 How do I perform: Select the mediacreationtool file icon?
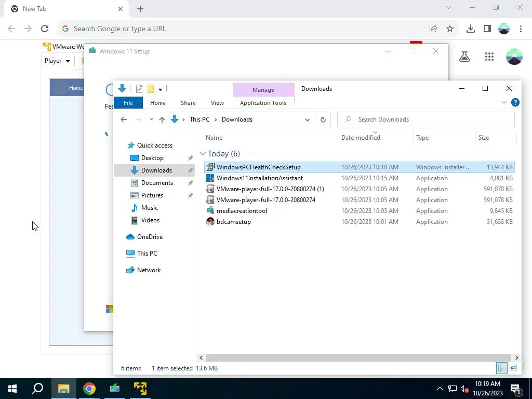pos(210,211)
